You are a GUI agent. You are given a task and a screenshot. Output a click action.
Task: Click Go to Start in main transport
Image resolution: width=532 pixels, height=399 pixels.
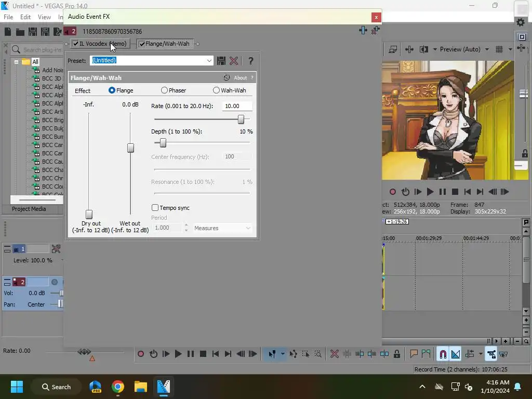tap(216, 354)
